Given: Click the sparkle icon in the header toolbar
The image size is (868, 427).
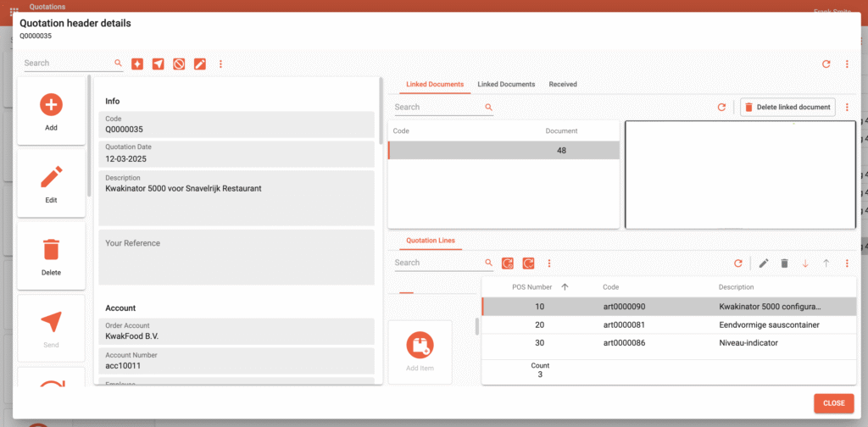Looking at the screenshot, I should [x=137, y=64].
